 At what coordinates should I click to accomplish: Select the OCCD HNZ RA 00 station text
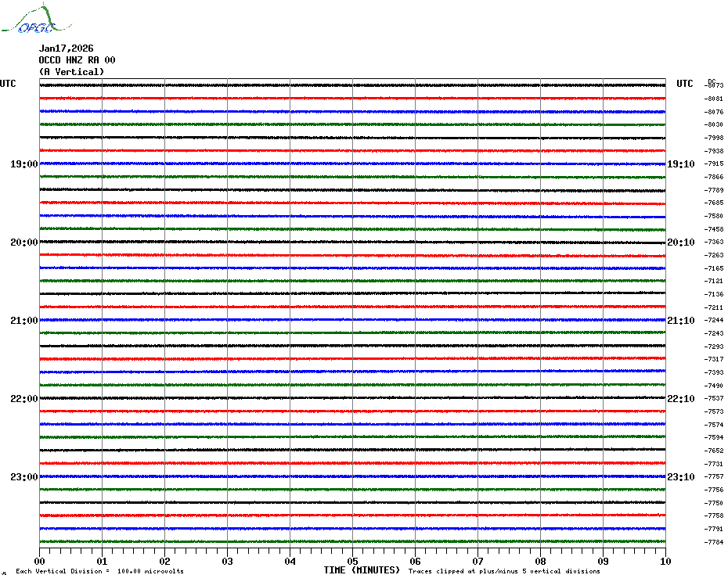(77, 60)
